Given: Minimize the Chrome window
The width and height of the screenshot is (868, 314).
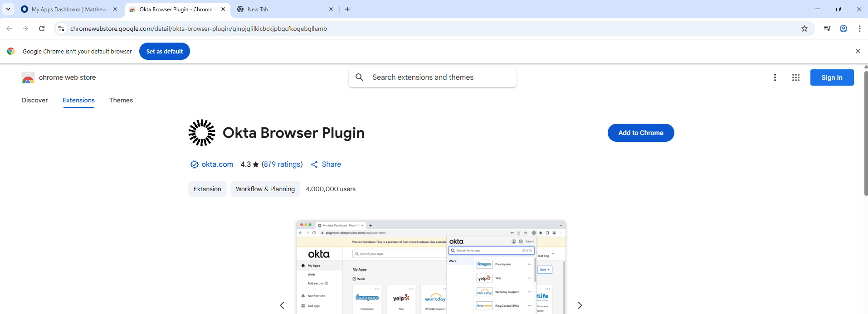Looking at the screenshot, I should pos(818,9).
